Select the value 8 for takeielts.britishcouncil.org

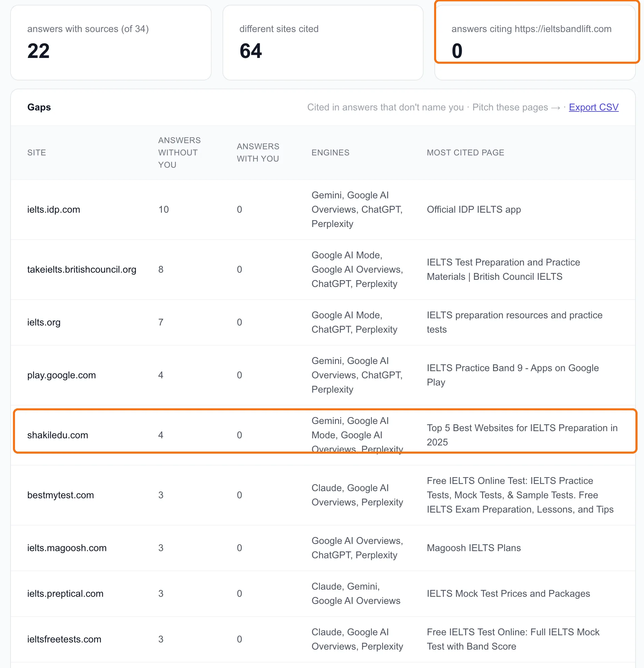tap(161, 269)
